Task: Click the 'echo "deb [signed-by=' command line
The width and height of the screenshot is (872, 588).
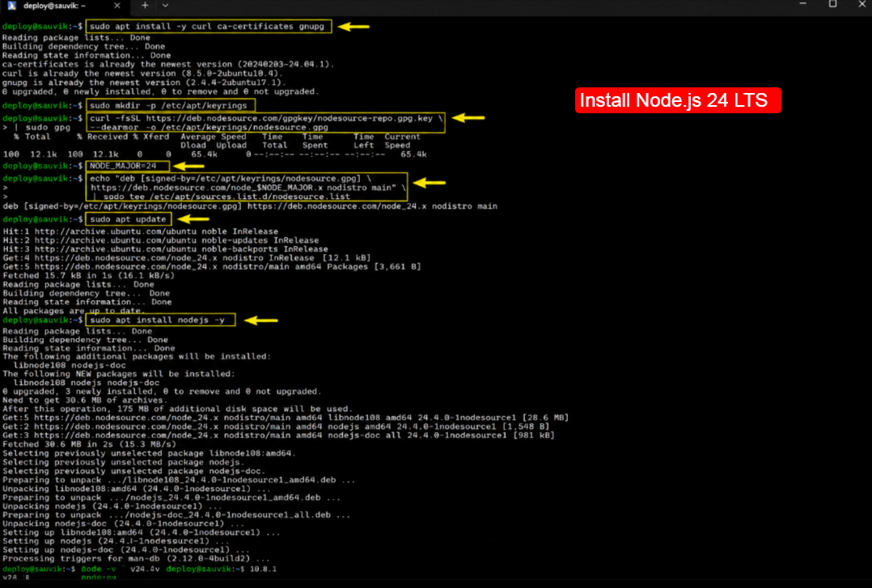Action: [x=231, y=179]
